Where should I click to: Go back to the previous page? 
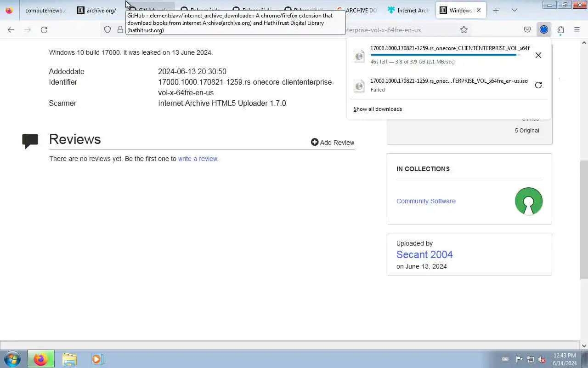pyautogui.click(x=11, y=29)
